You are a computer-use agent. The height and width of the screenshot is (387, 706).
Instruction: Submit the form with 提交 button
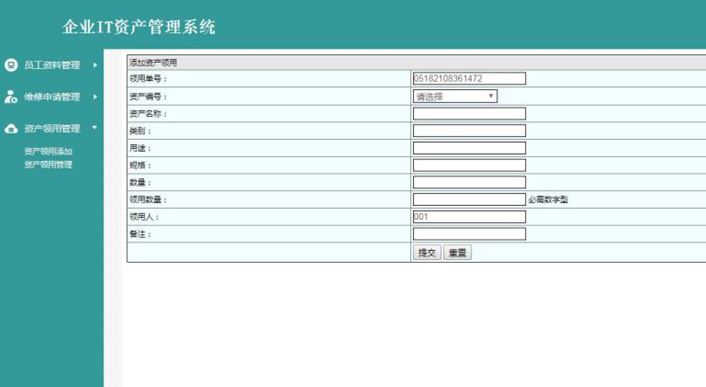pos(427,252)
